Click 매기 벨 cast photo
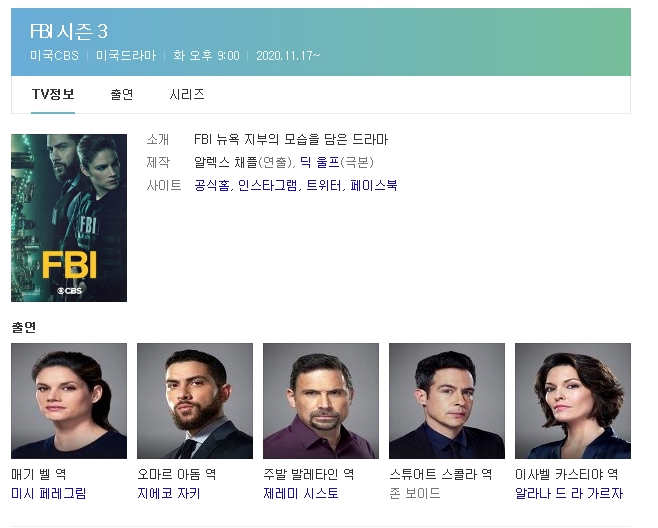Screen dimensions: 658x528 click(69, 401)
